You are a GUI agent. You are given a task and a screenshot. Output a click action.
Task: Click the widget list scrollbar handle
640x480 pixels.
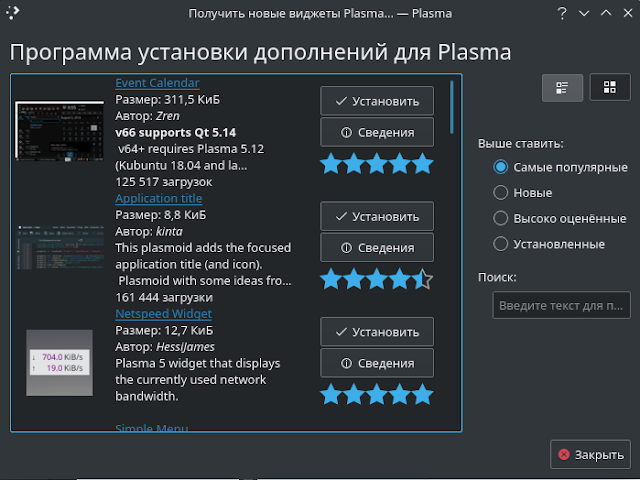(451, 107)
